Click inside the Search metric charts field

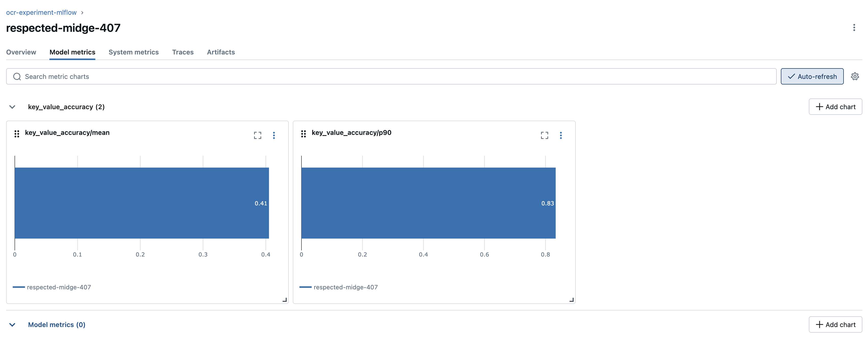point(101,76)
